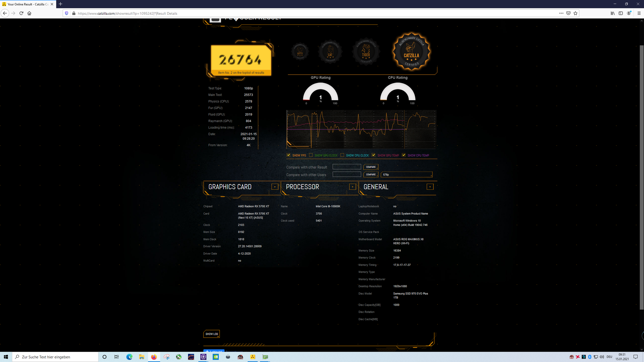Click Compare button for other Result
This screenshot has width=644, height=362.
371,167
